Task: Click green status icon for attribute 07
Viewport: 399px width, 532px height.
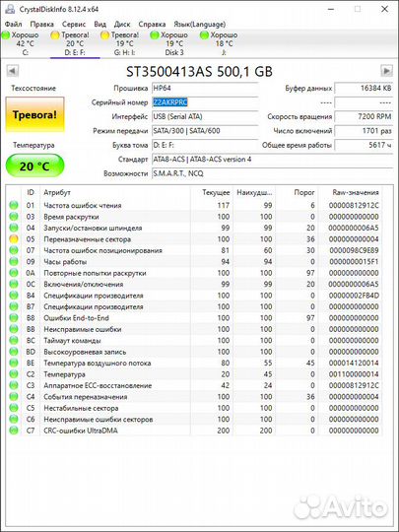Action: 14,250
